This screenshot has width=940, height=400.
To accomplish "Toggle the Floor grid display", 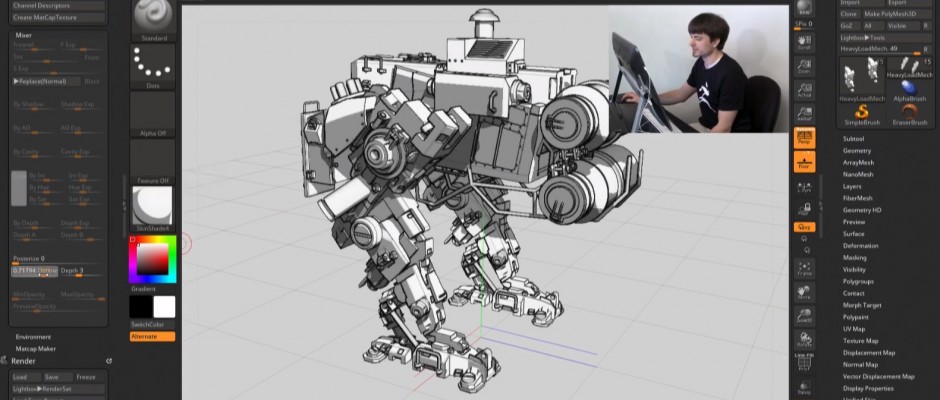I will click(x=804, y=161).
